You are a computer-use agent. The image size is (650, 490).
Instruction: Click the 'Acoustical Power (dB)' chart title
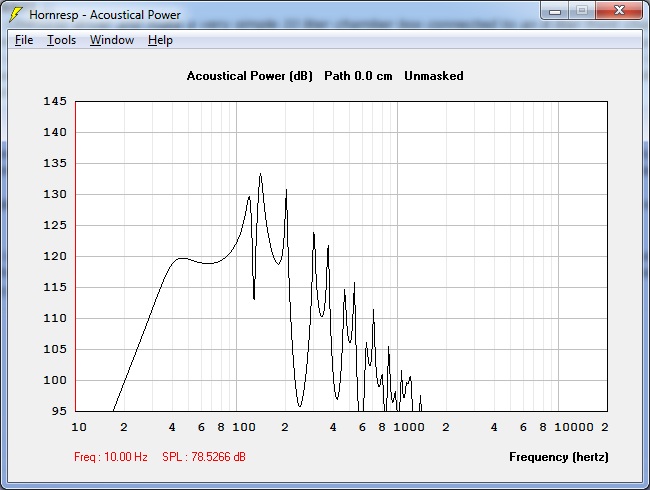[x=250, y=76]
